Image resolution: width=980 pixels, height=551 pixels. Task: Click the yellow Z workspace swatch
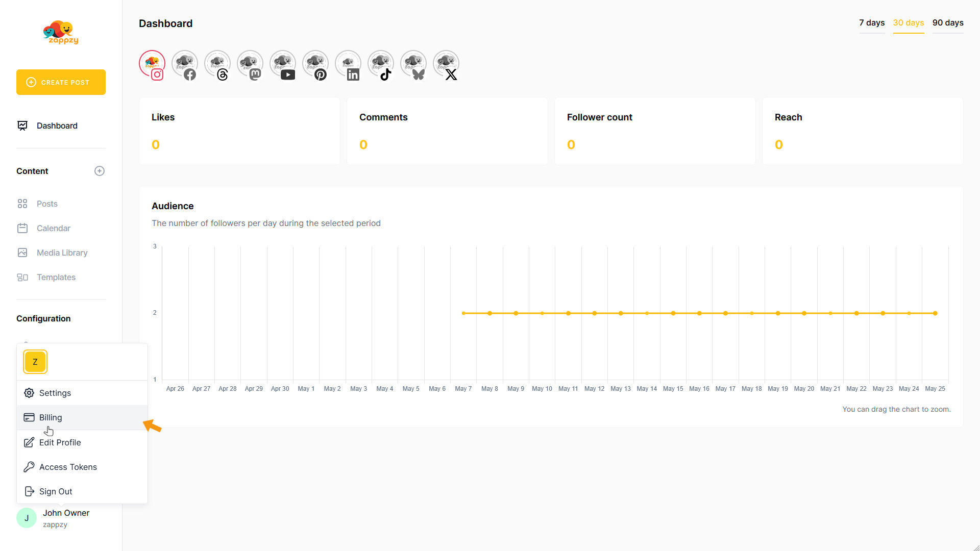[35, 362]
